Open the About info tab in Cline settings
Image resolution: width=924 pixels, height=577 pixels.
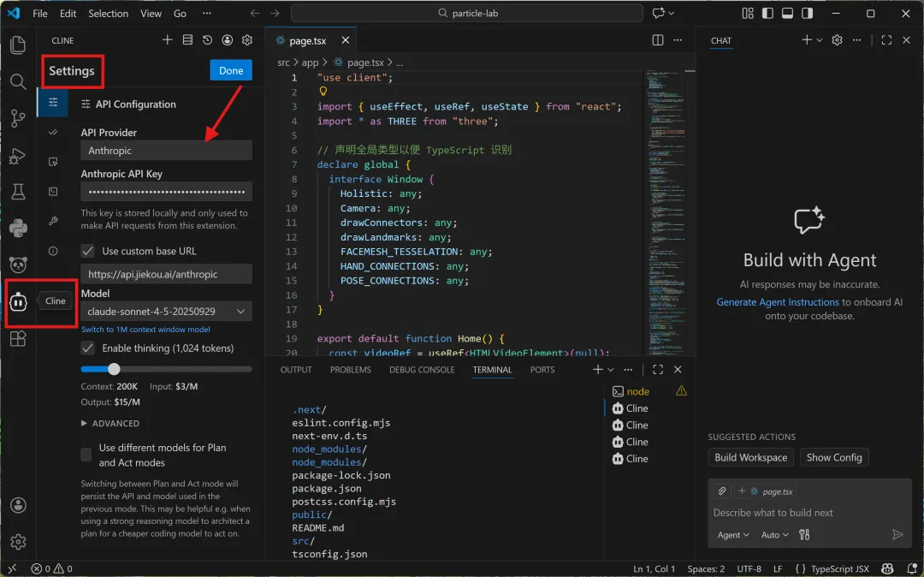[53, 251]
